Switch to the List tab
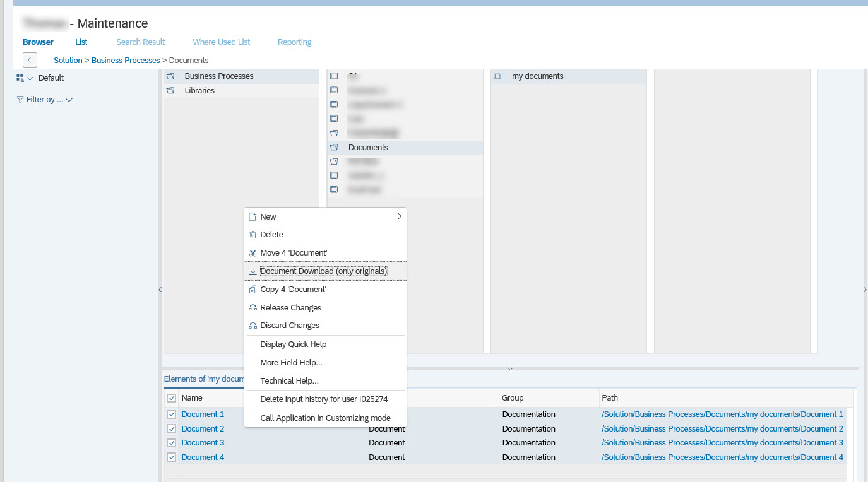Image resolution: width=868 pixels, height=482 pixels. point(81,42)
